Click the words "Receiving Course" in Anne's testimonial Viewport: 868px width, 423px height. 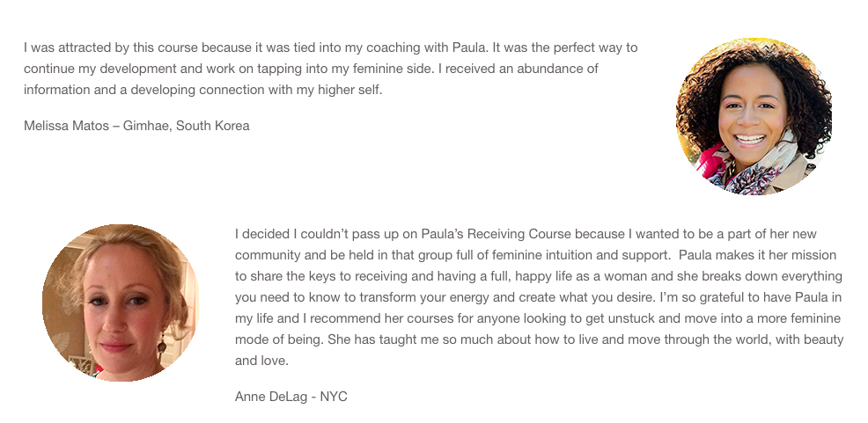coord(519,234)
